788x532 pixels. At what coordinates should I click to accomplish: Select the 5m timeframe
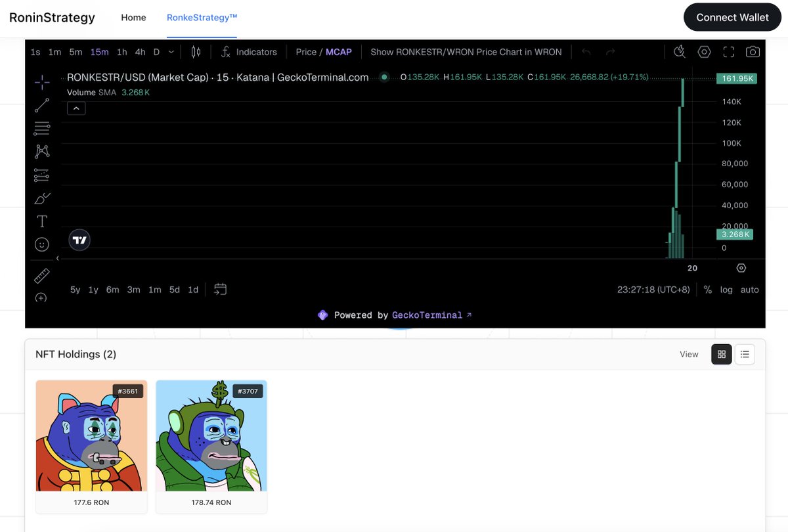coord(76,52)
